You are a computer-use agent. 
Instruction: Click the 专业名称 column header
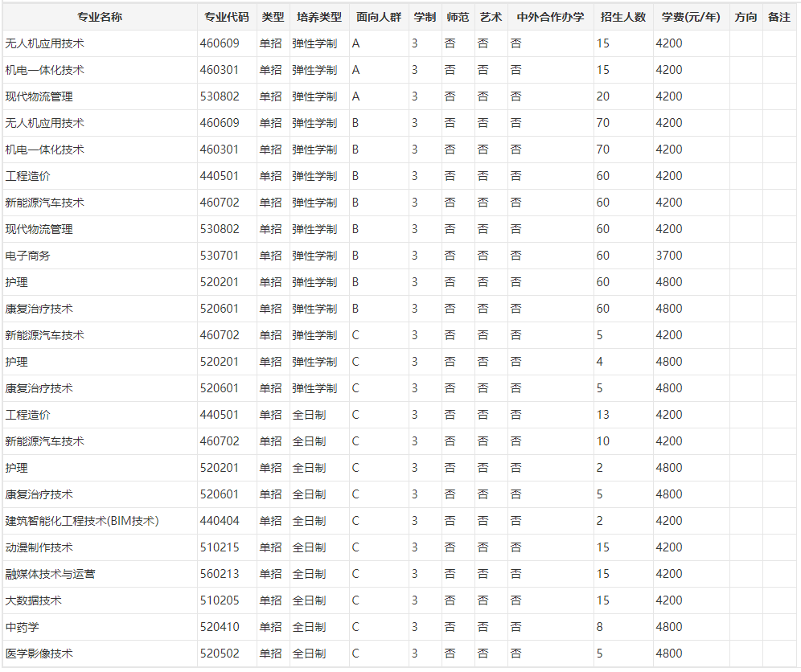point(100,17)
